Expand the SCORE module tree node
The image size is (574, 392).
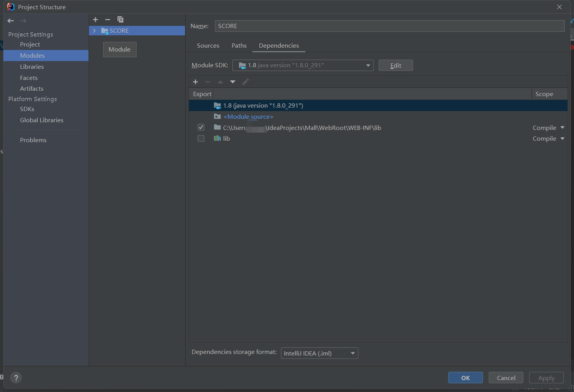click(x=94, y=31)
